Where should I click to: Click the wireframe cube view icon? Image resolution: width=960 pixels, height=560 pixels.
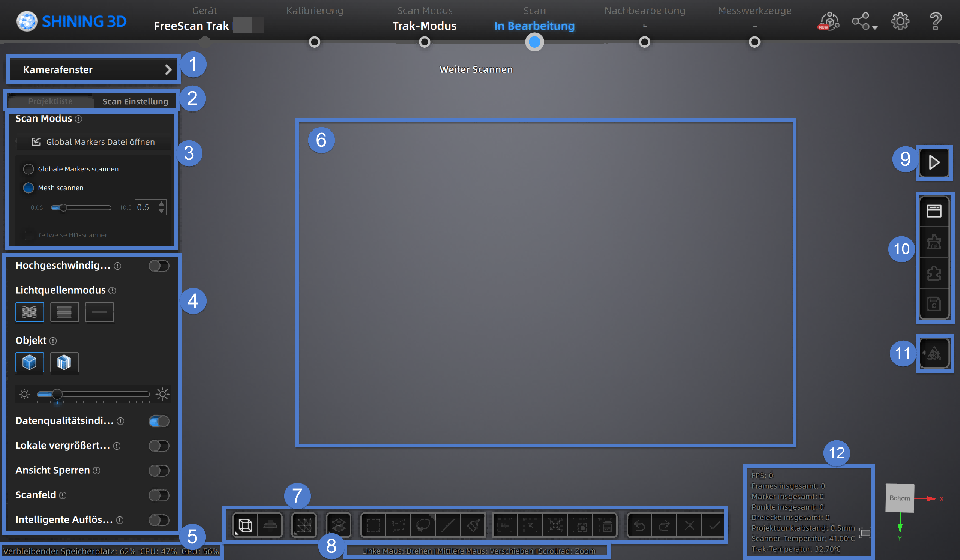pos(245,525)
